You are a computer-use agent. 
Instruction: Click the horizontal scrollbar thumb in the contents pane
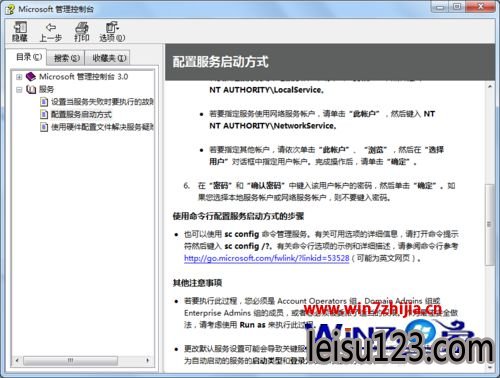click(70, 360)
